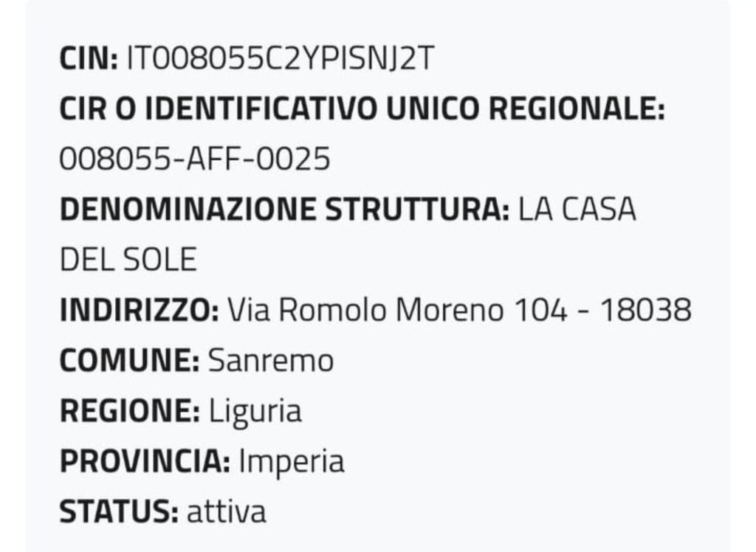Click the REGIONE label
The height and width of the screenshot is (552, 756).
[x=130, y=411]
